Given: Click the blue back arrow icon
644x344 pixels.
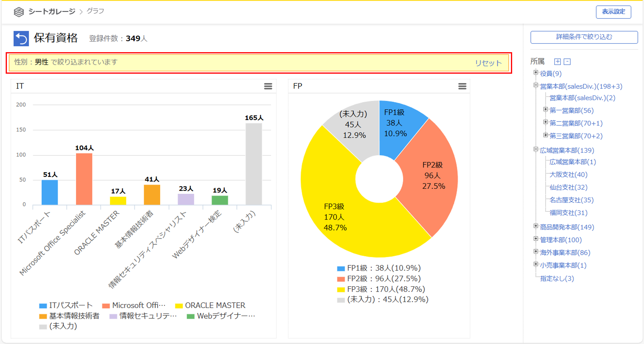Looking at the screenshot, I should [21, 38].
